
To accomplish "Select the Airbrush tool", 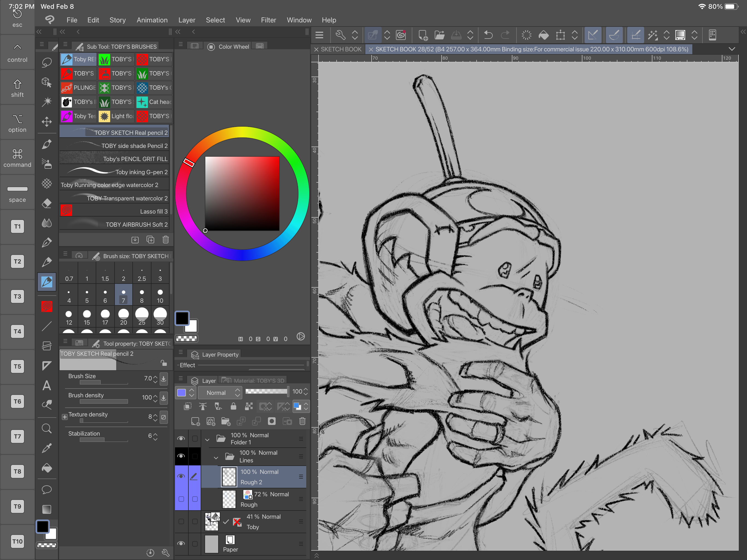I will tap(46, 164).
